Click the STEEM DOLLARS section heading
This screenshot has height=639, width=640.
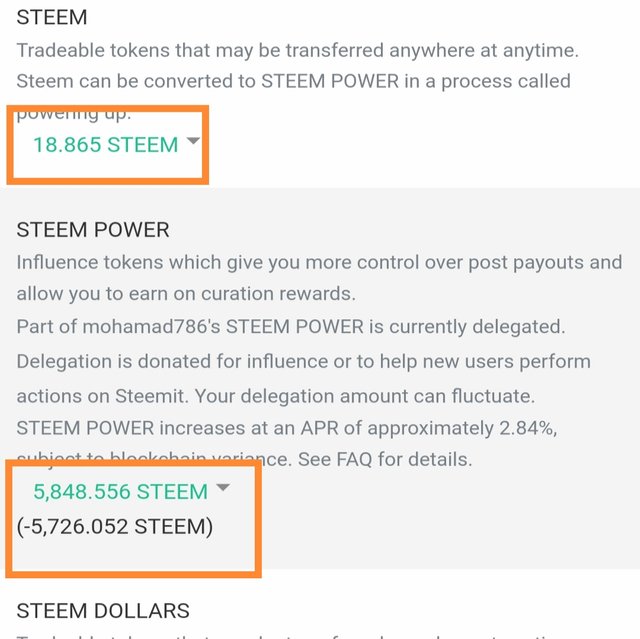click(103, 610)
